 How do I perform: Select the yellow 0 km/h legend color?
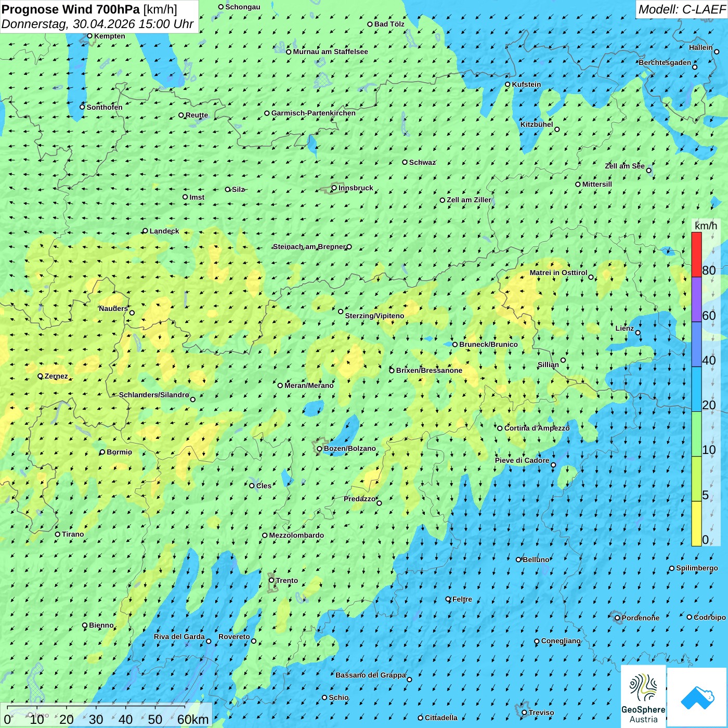point(696,524)
